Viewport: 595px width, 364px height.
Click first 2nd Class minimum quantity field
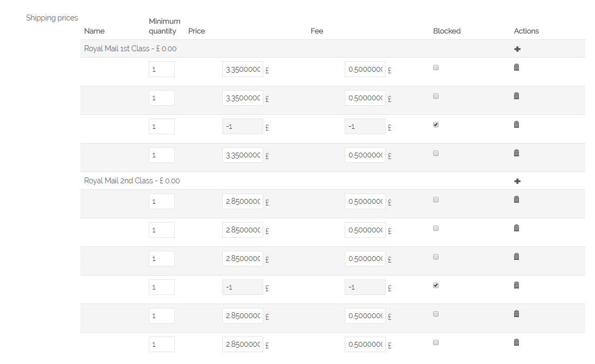[161, 201]
